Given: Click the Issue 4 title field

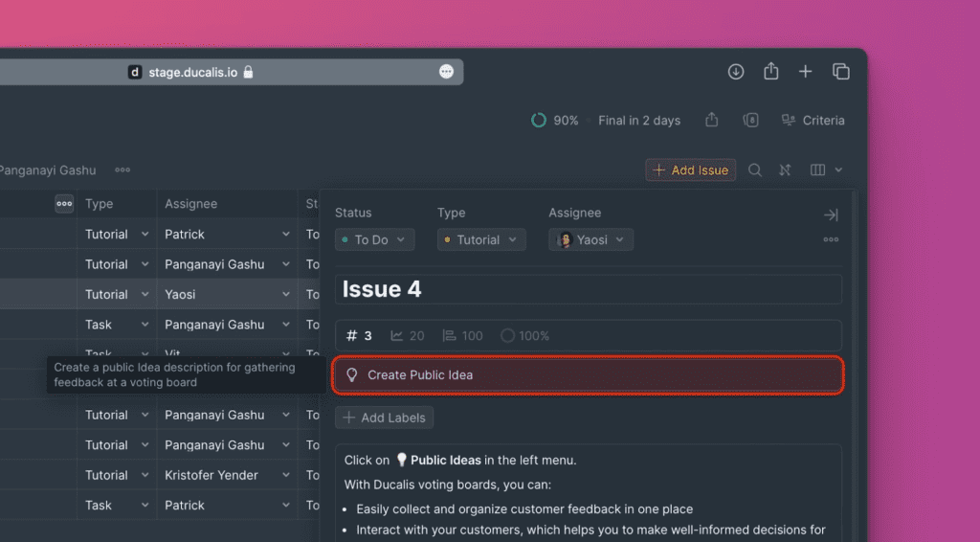Looking at the screenshot, I should tap(588, 289).
